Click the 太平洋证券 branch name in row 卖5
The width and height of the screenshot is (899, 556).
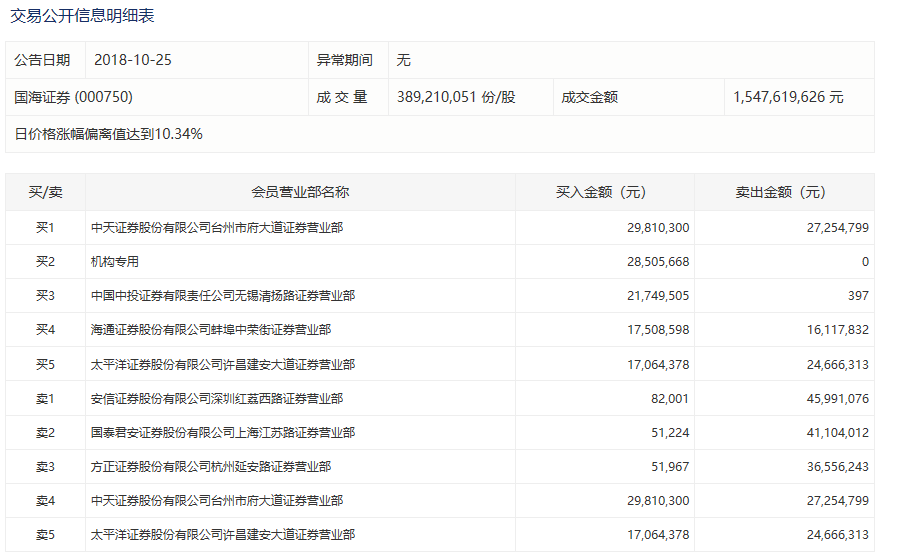222,535
